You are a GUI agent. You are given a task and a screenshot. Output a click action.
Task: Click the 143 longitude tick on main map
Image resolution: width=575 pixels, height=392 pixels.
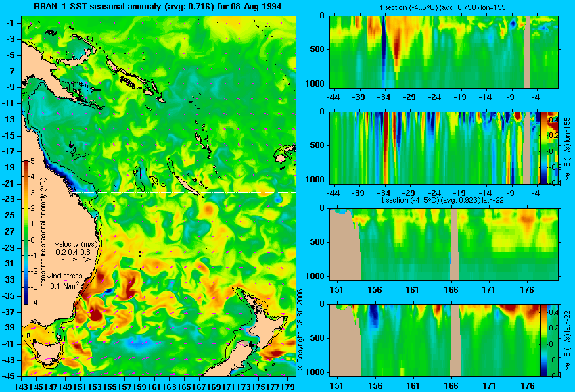(20, 387)
